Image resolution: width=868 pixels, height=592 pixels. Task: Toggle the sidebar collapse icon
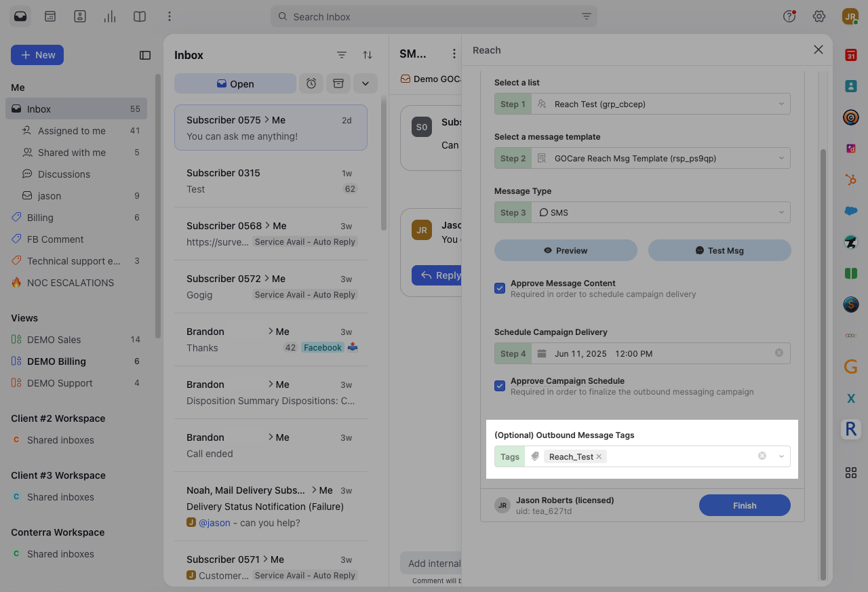pyautogui.click(x=145, y=55)
